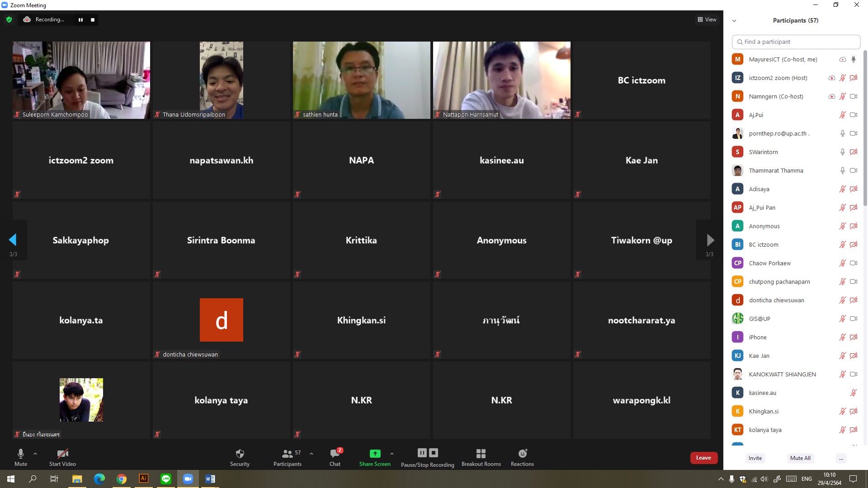868x488 pixels.
Task: Select donticha chiewsuwan avatar tile
Action: click(222, 320)
